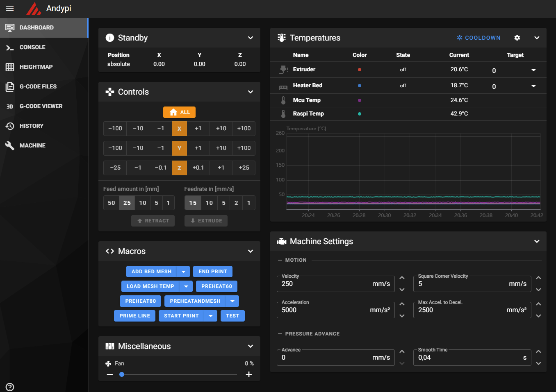Open the Extruder target temperature dropdown
Viewport: 556px width, 392px height.
pyautogui.click(x=533, y=70)
